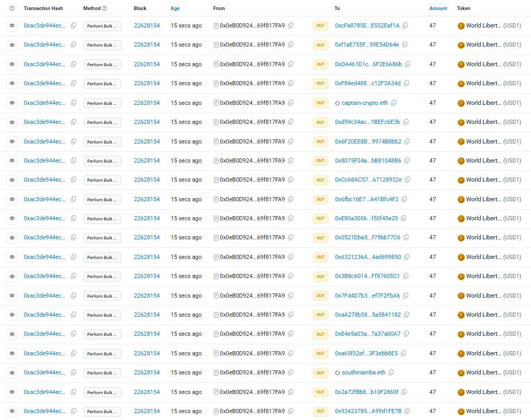531x420 pixels.
Task: Copy address 0x6321236A...4ad699850
Action: coord(407,257)
